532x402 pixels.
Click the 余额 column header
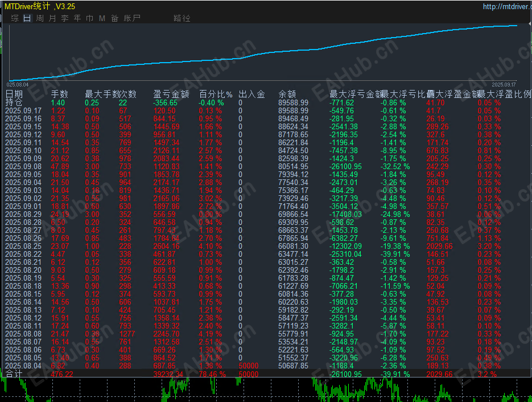point(287,94)
